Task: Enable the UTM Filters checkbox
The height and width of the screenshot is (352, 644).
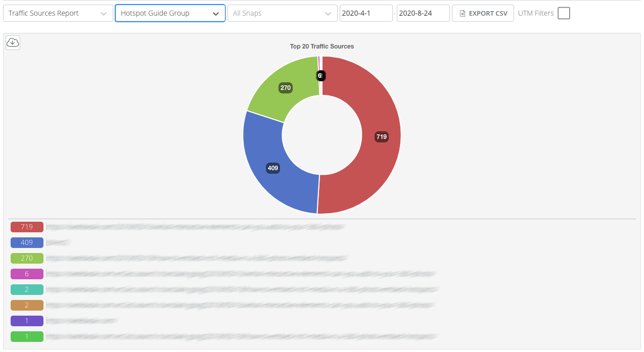Action: pyautogui.click(x=564, y=13)
